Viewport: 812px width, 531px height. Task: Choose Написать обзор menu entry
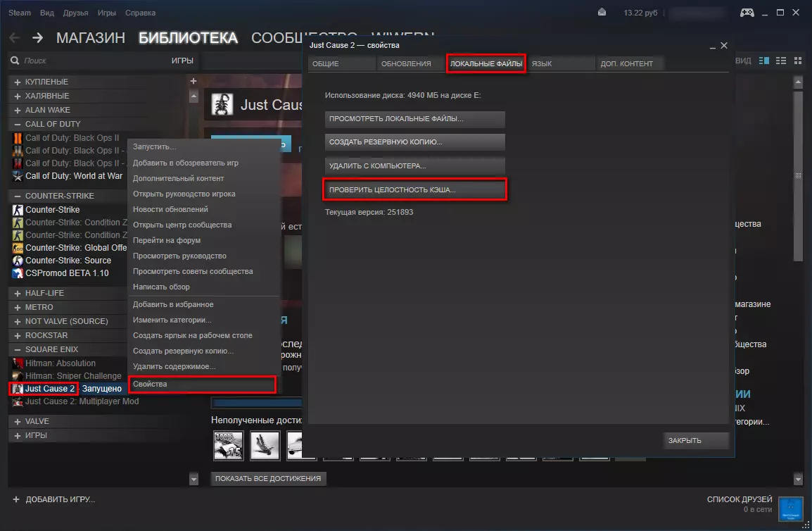(x=203, y=287)
